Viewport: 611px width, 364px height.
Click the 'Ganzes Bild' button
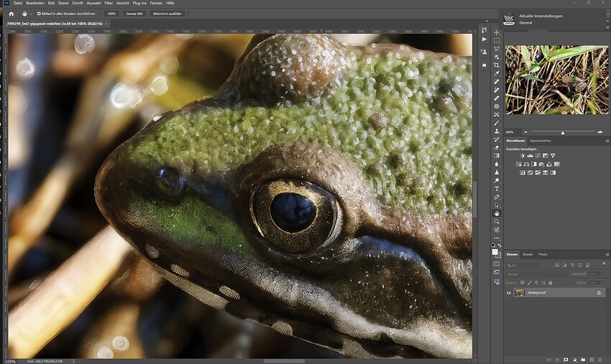tap(134, 14)
